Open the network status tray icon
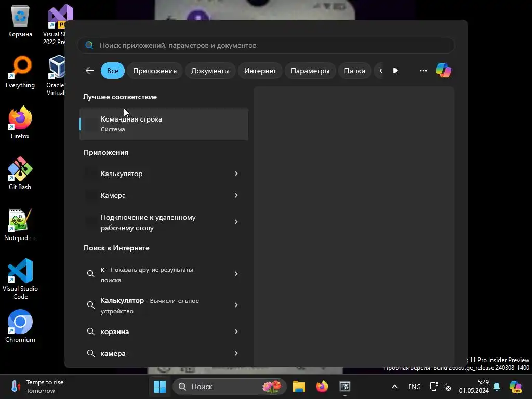This screenshot has width=532, height=399. click(434, 387)
